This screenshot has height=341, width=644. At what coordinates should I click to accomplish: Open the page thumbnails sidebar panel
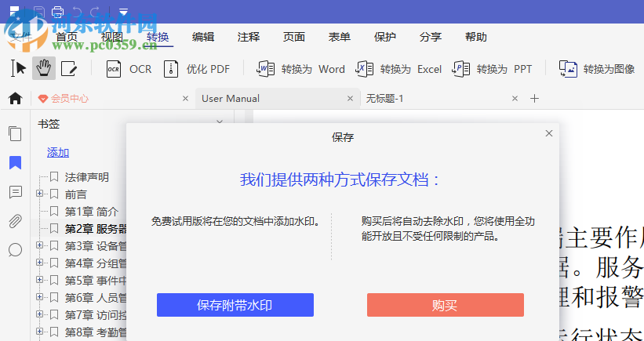[15, 134]
